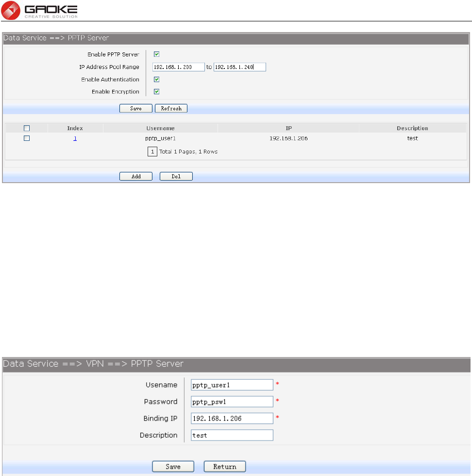Toggle the Enable Authentication checkbox
The width and height of the screenshot is (472, 476).
coord(157,80)
